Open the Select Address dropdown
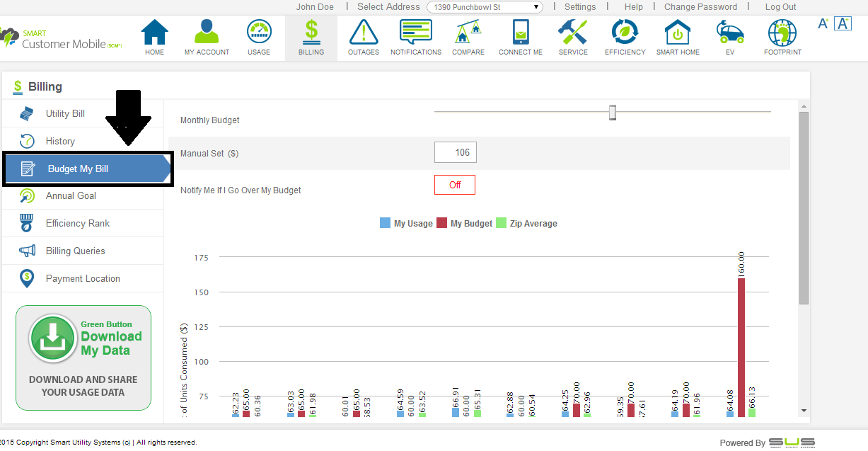Screen dimensions: 868x451 [x=485, y=7]
